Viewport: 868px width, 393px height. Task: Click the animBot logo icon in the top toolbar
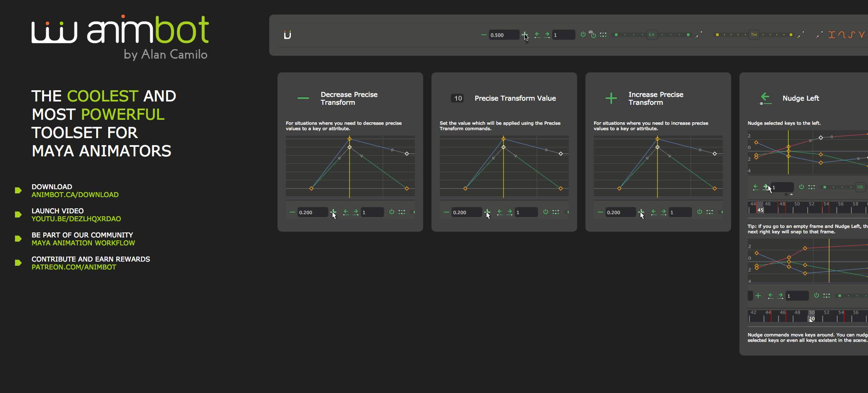(x=288, y=35)
